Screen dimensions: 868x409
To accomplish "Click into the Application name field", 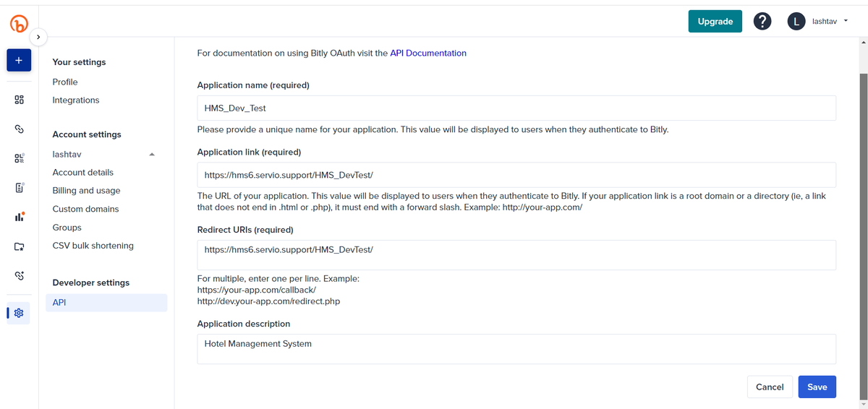I will point(516,108).
